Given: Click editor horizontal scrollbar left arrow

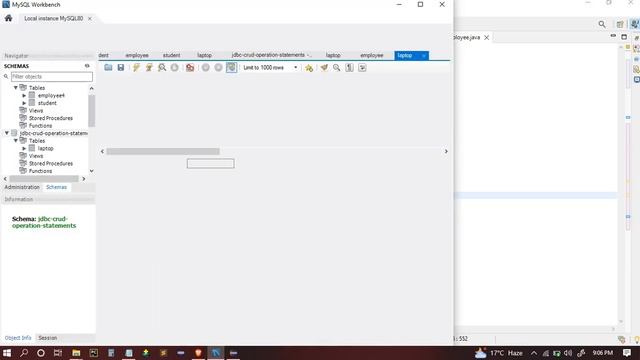Looking at the screenshot, I should 102,151.
